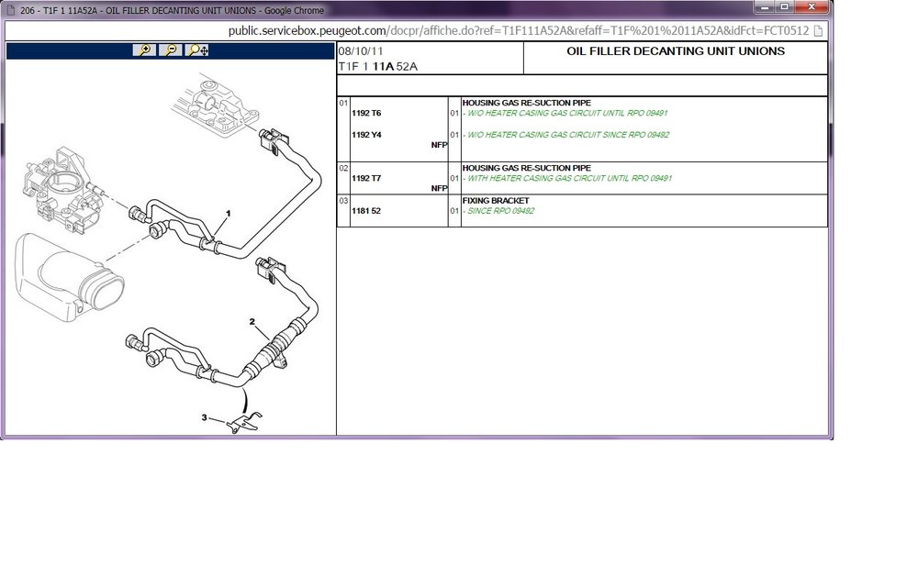Click callout number 2 on the diagram
The image size is (918, 588).
coord(252,321)
